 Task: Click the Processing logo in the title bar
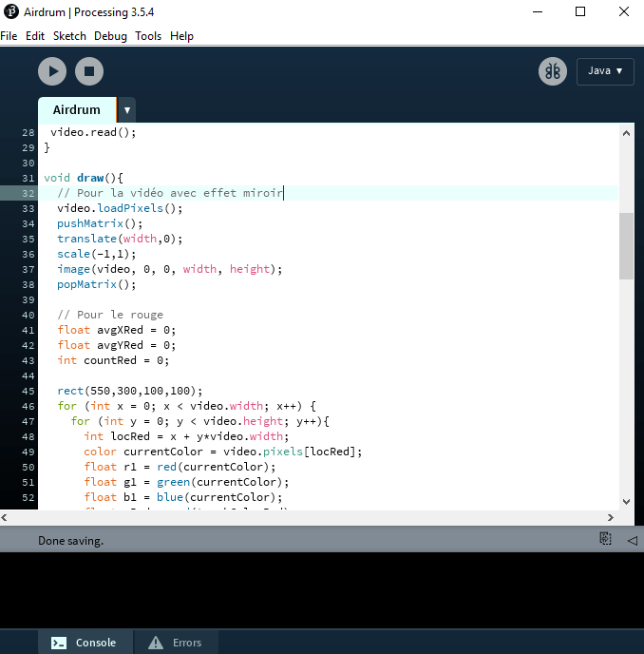pos(10,11)
